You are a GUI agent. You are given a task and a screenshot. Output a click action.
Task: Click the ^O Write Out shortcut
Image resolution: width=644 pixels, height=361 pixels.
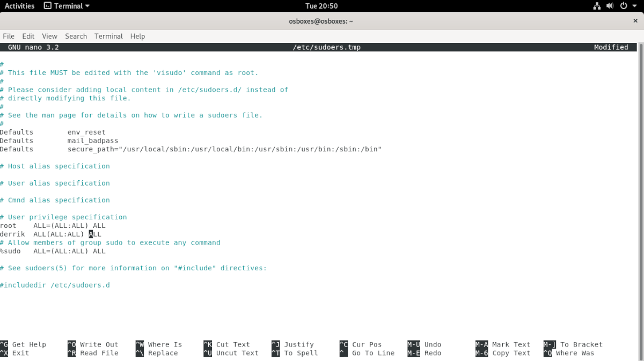point(93,344)
